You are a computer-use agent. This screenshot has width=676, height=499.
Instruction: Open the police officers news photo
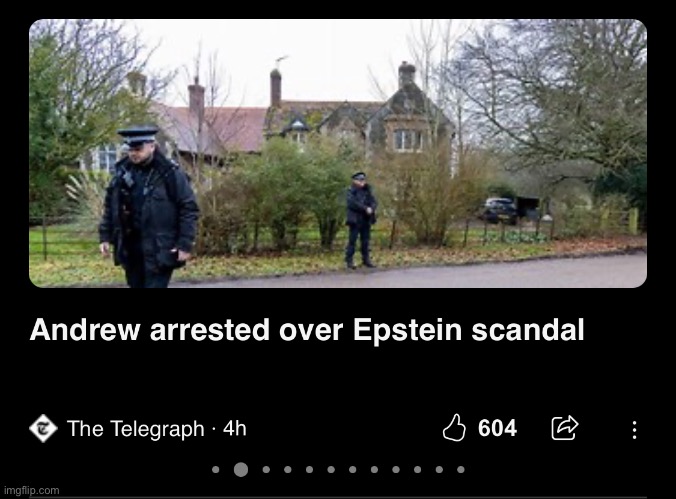click(338, 153)
